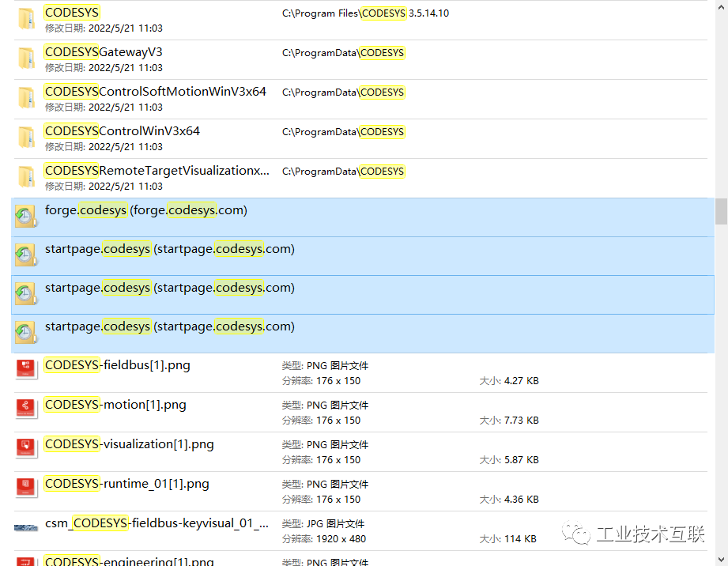Click the JPG 图片文件 type label

[336, 524]
